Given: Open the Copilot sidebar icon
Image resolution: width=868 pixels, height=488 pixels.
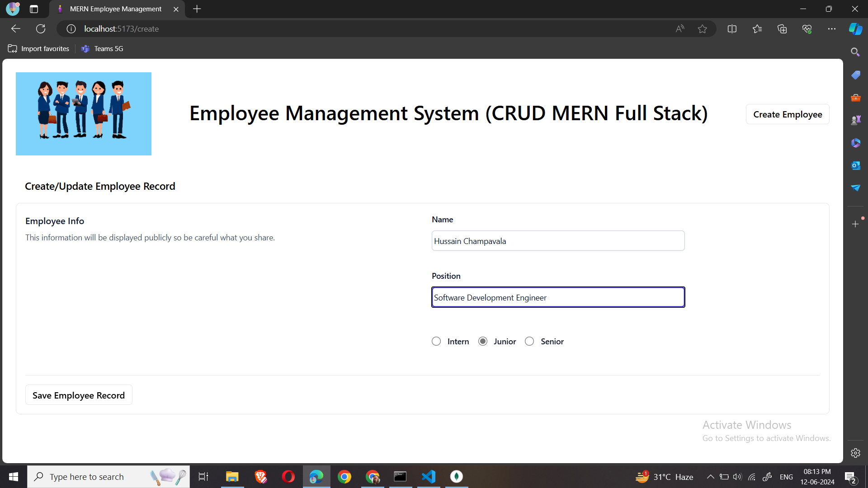Looking at the screenshot, I should tap(855, 29).
